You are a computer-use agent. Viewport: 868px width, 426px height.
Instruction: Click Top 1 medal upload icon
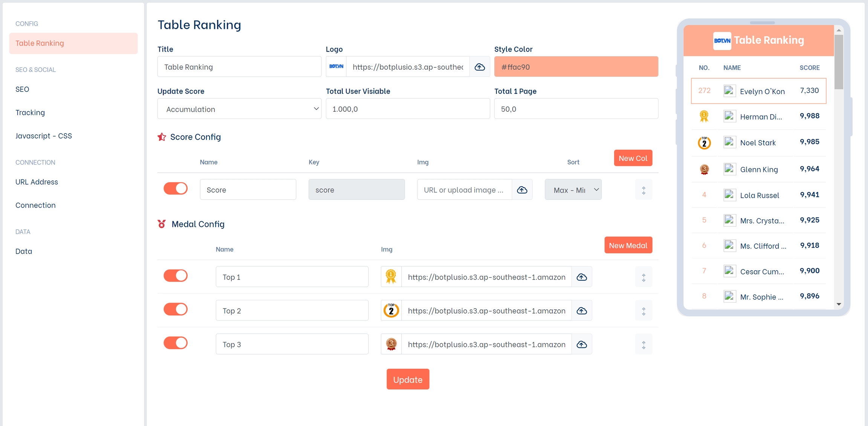click(582, 277)
